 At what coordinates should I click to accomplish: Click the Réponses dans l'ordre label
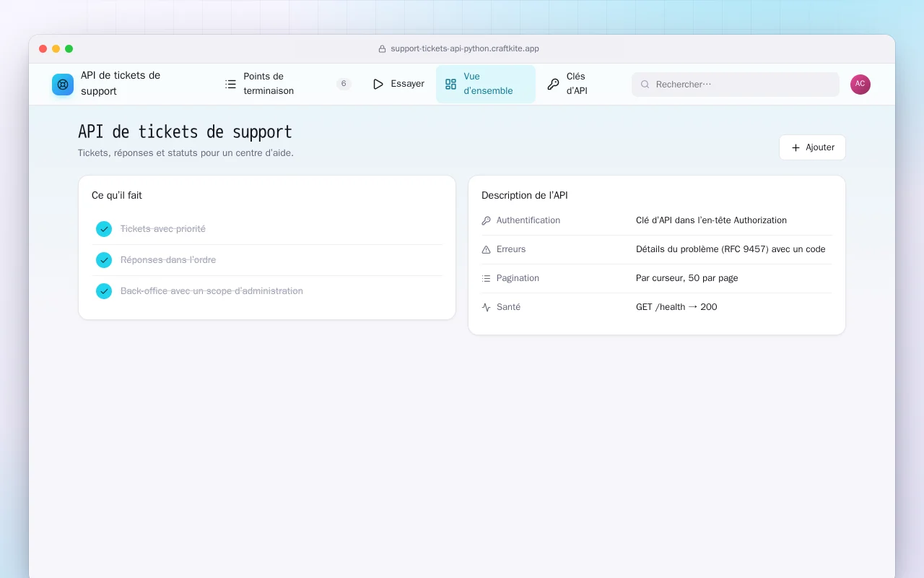click(x=168, y=260)
